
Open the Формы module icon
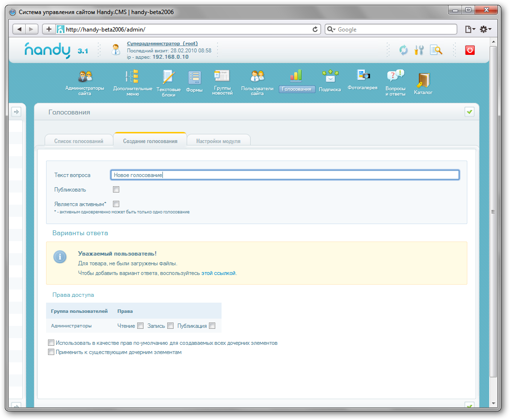click(x=194, y=78)
